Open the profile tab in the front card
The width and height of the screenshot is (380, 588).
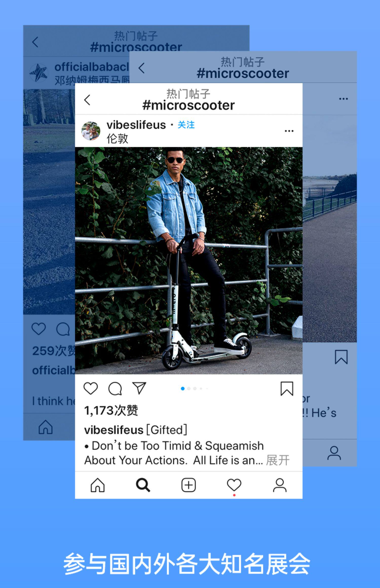click(x=280, y=485)
